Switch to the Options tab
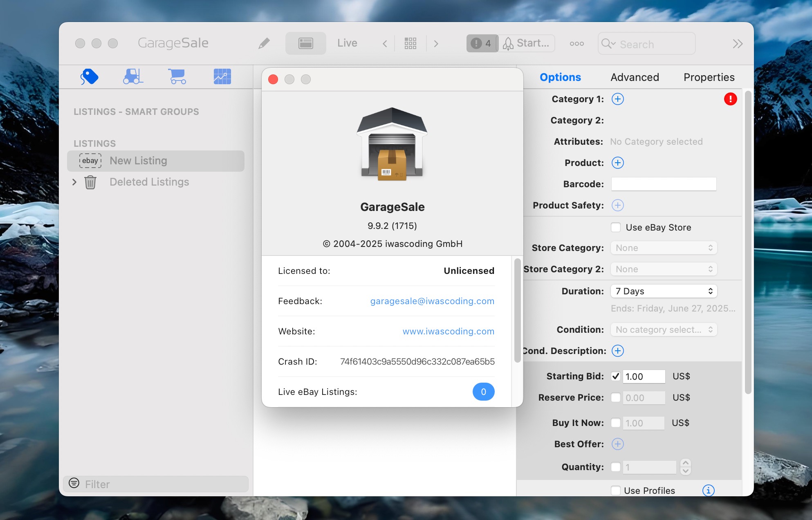The width and height of the screenshot is (812, 520). pos(560,77)
